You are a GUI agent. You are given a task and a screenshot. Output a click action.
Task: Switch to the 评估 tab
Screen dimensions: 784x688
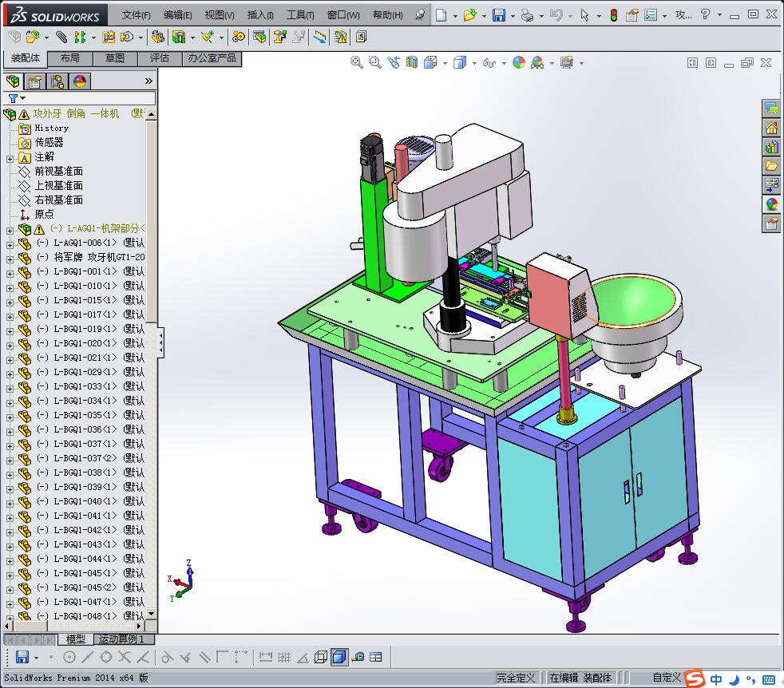160,58
